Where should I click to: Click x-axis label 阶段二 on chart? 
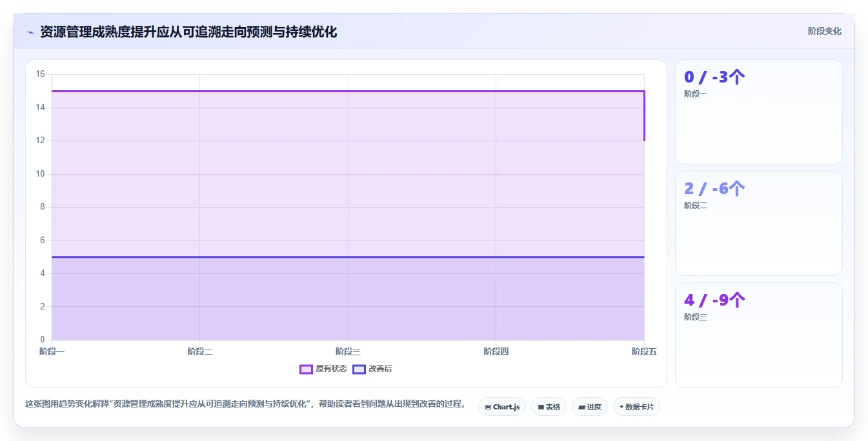200,351
